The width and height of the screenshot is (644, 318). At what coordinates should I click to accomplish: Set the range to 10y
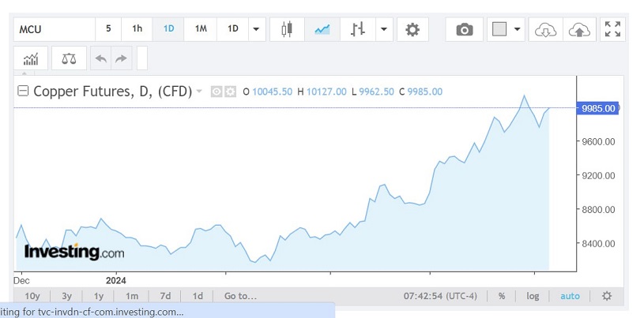pyautogui.click(x=32, y=296)
